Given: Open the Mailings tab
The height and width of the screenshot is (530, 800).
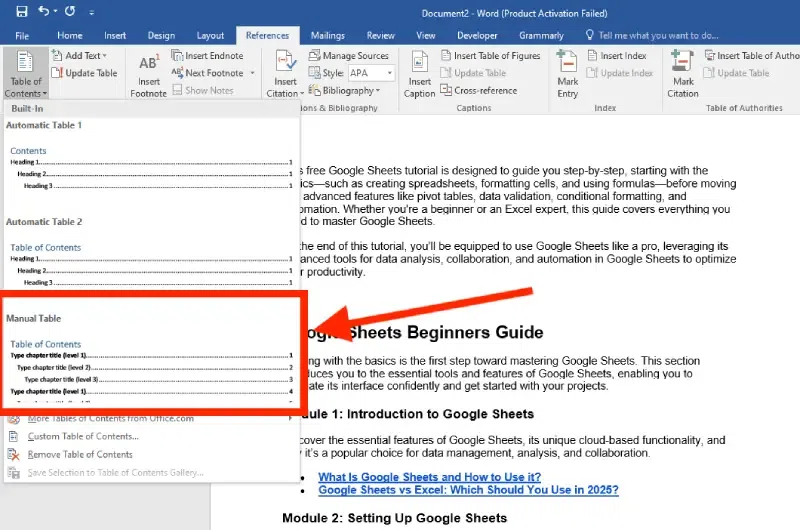Looking at the screenshot, I should 328,36.
